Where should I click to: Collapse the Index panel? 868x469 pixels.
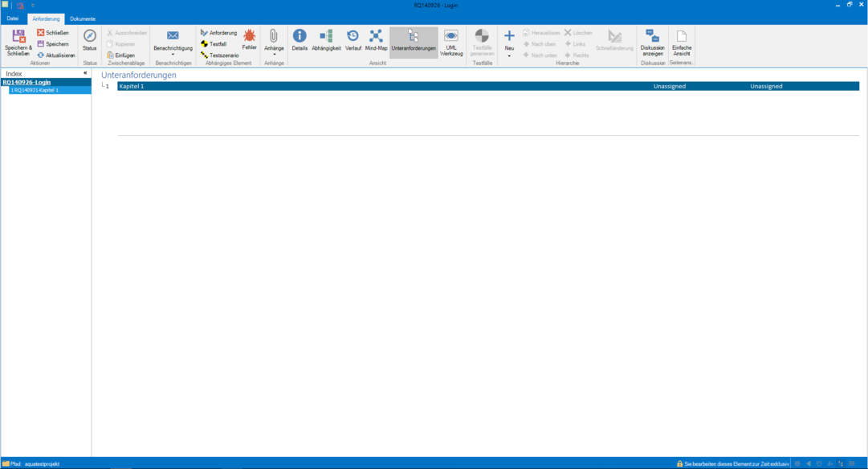coord(85,73)
